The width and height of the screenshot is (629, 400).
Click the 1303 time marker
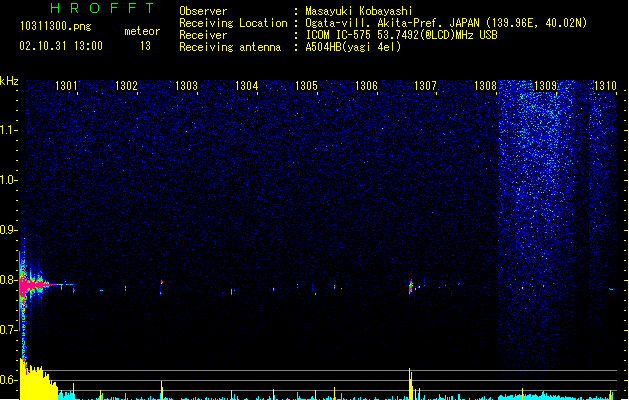[187, 86]
